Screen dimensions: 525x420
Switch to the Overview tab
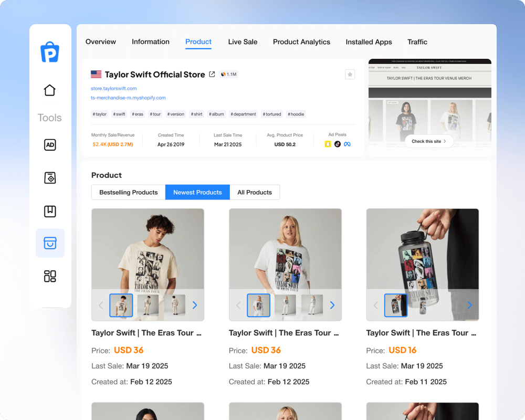[101, 42]
